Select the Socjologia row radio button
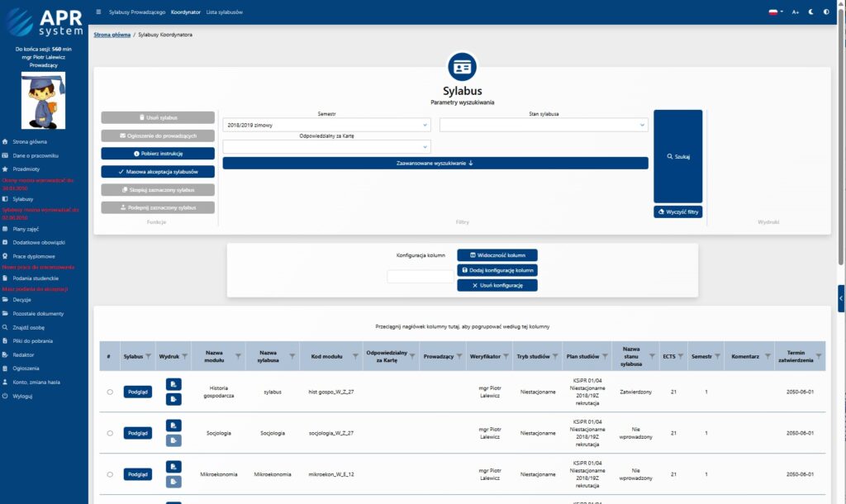Viewport: 846px width, 504px height. click(110, 433)
